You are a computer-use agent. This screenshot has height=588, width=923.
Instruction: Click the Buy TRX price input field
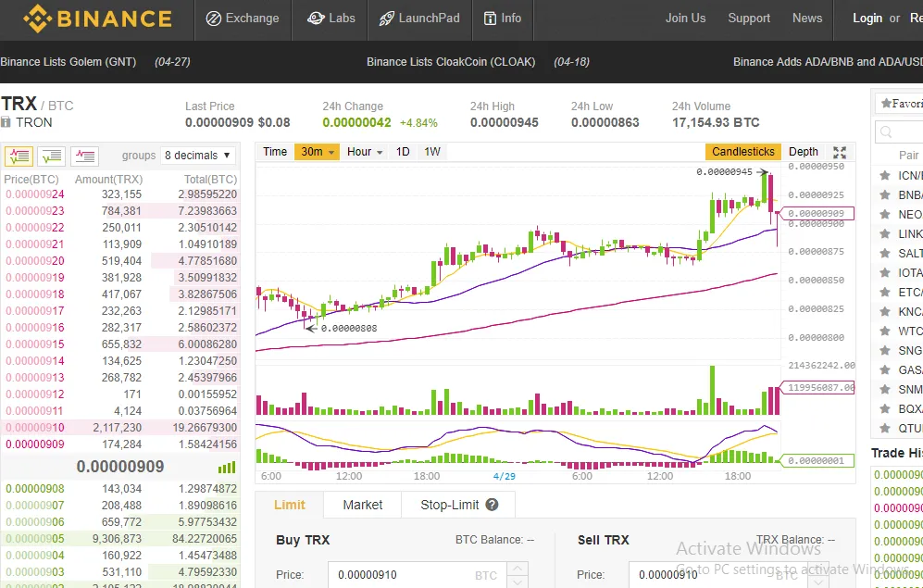pos(418,575)
